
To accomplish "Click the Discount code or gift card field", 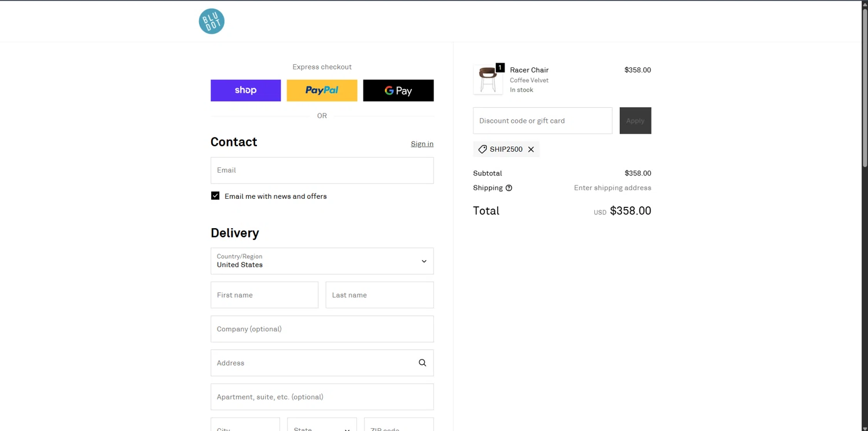I will tap(542, 120).
